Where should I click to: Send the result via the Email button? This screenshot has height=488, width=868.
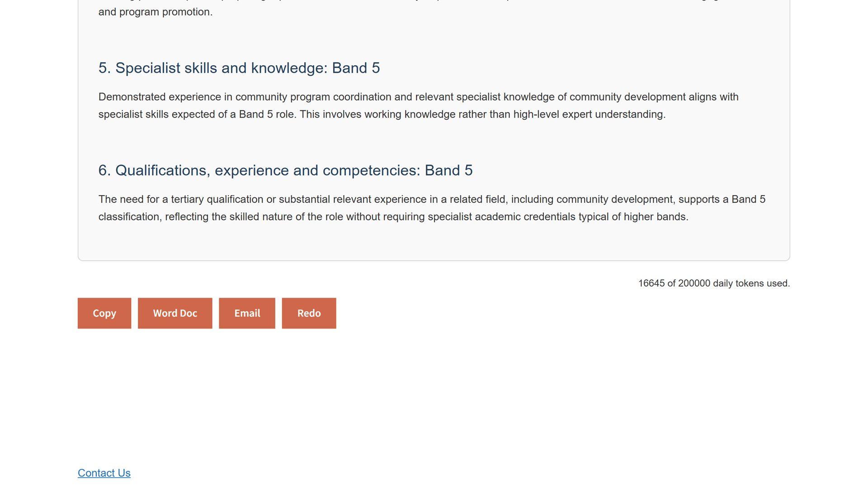pyautogui.click(x=247, y=313)
